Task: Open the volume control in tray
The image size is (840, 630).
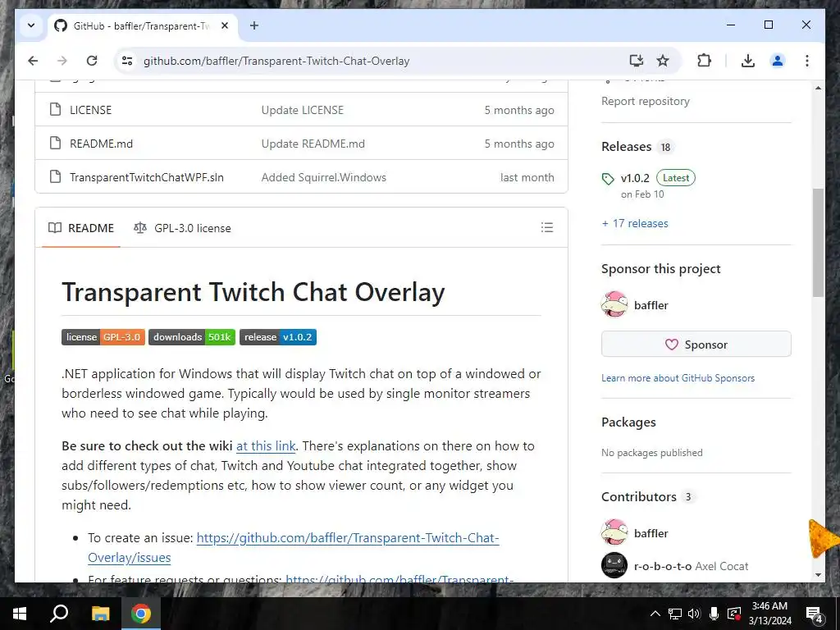Action: click(x=694, y=614)
